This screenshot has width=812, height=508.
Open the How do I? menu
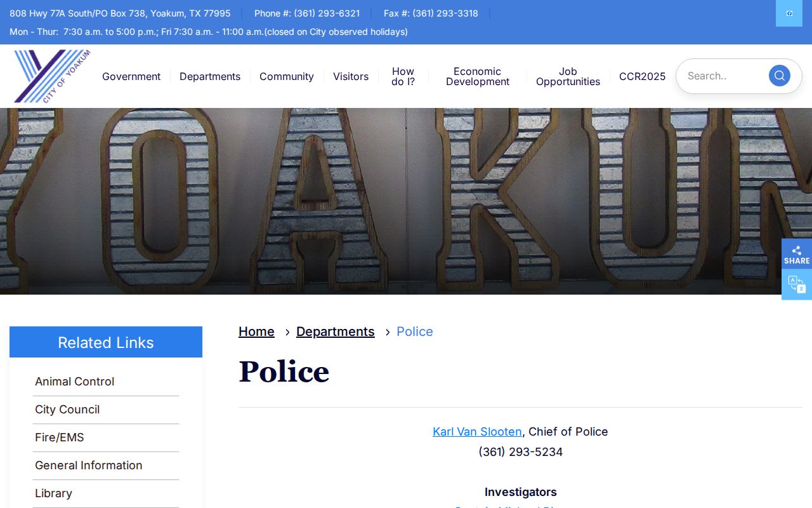(403, 76)
